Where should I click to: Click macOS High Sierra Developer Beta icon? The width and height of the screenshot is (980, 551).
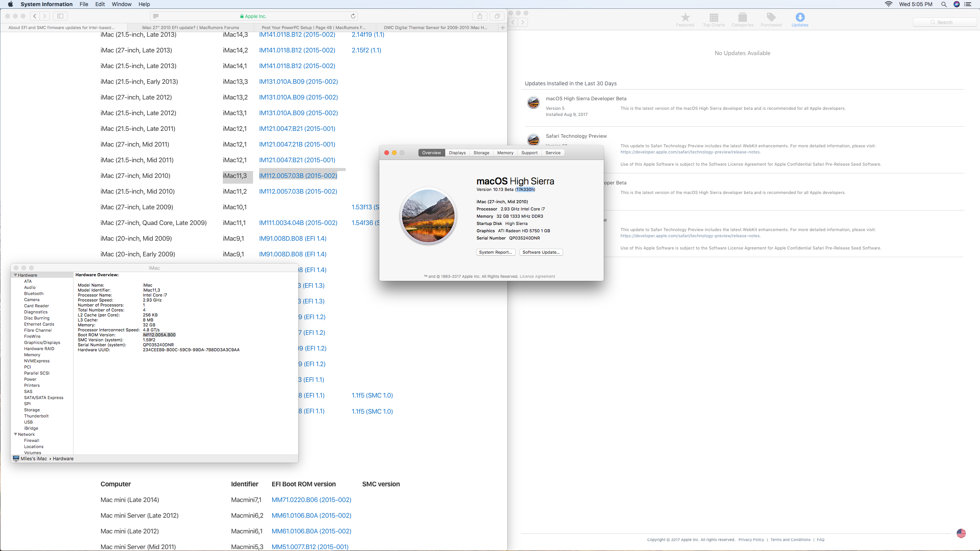(533, 103)
